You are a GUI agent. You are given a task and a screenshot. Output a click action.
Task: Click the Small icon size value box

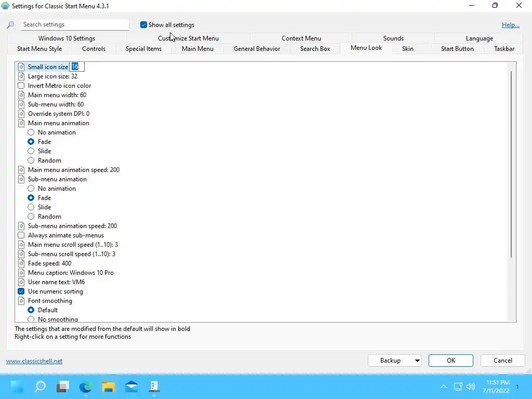click(77, 67)
